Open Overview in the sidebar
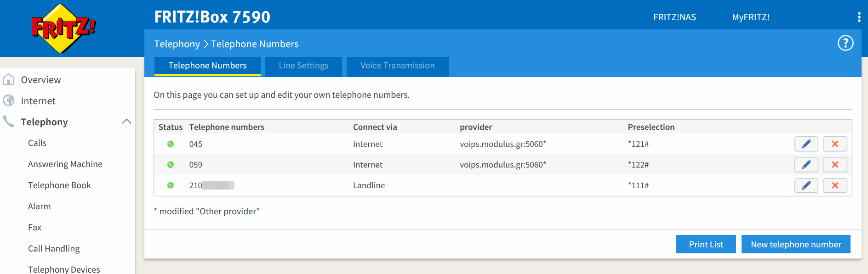Viewport: 868px width, 274px height. (x=41, y=80)
